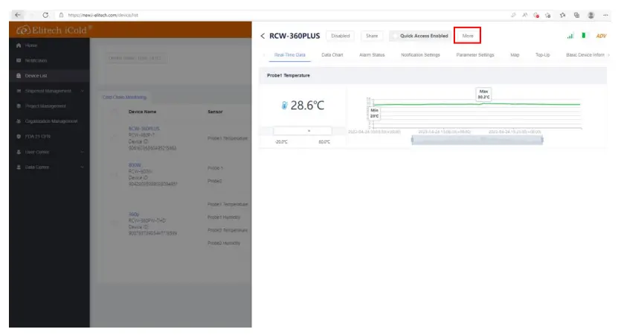
Task: Click the Elitech iCold logo
Action: click(54, 30)
